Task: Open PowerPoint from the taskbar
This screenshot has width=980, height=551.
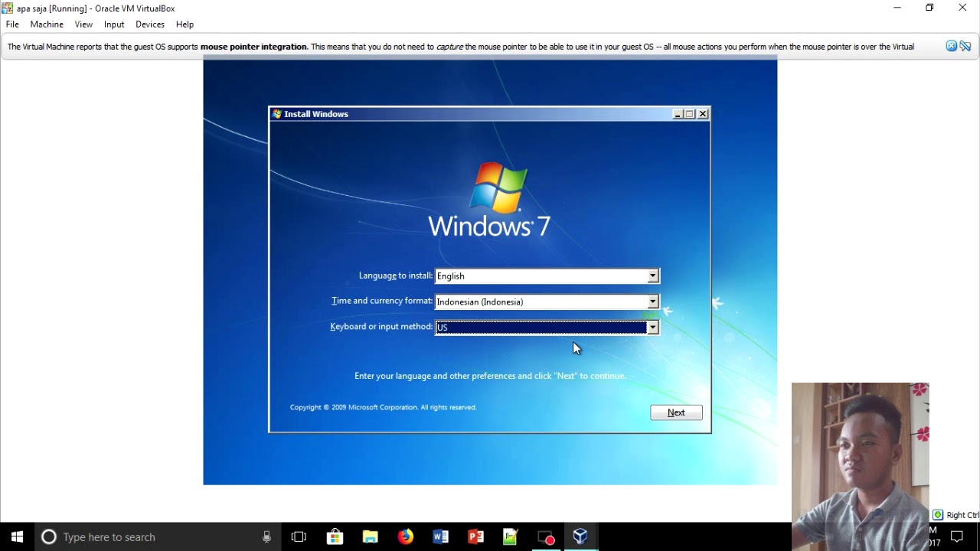Action: 475,537
